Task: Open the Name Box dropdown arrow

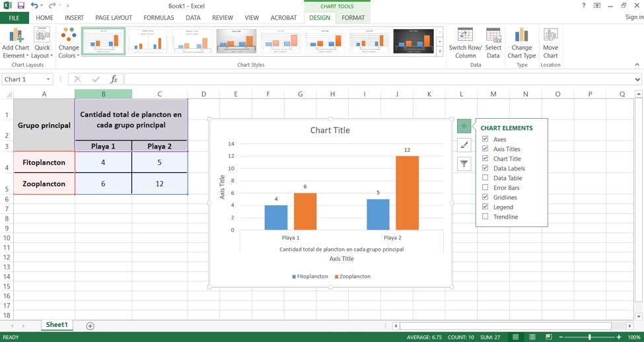Action: pos(48,79)
